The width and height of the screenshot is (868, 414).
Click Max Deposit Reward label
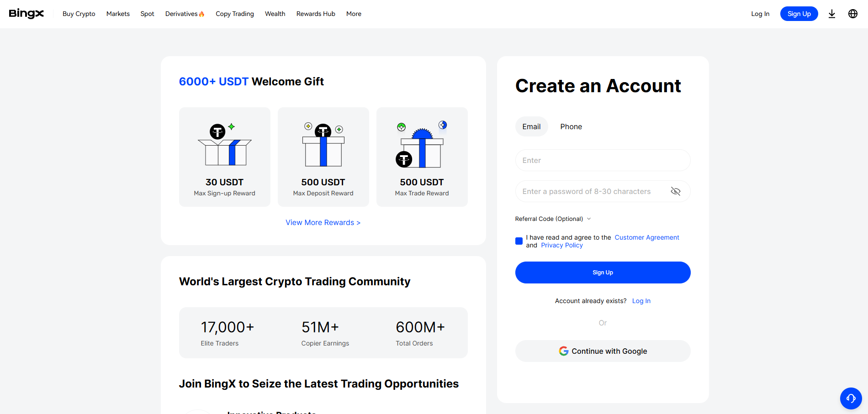coord(323,193)
